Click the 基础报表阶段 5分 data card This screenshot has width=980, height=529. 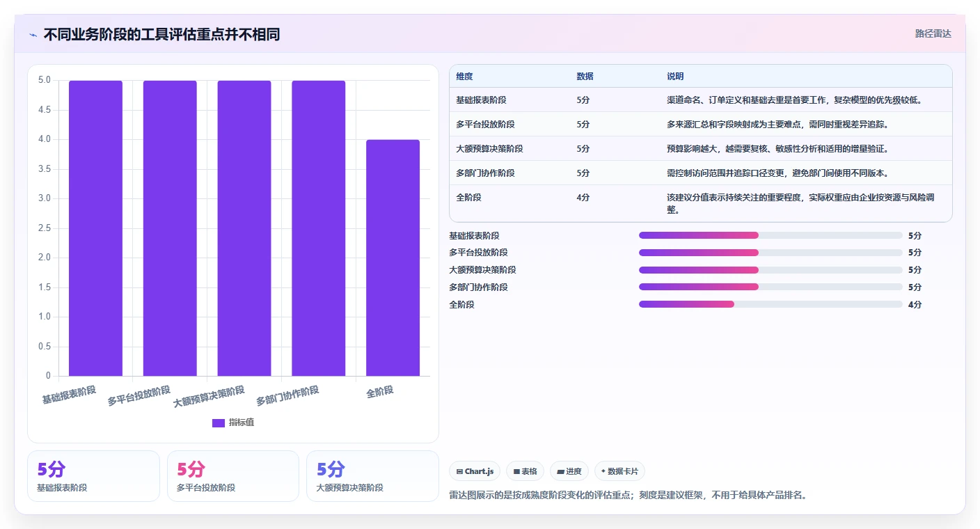(x=93, y=476)
